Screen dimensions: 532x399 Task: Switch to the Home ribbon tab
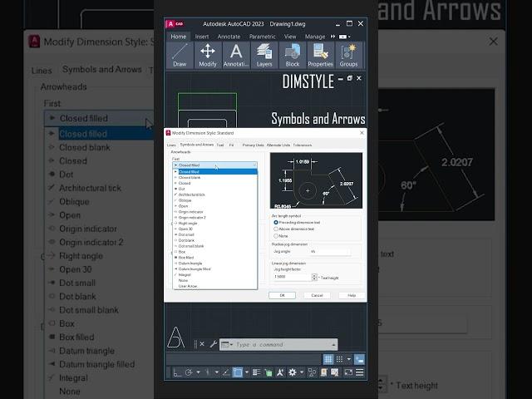point(179,37)
